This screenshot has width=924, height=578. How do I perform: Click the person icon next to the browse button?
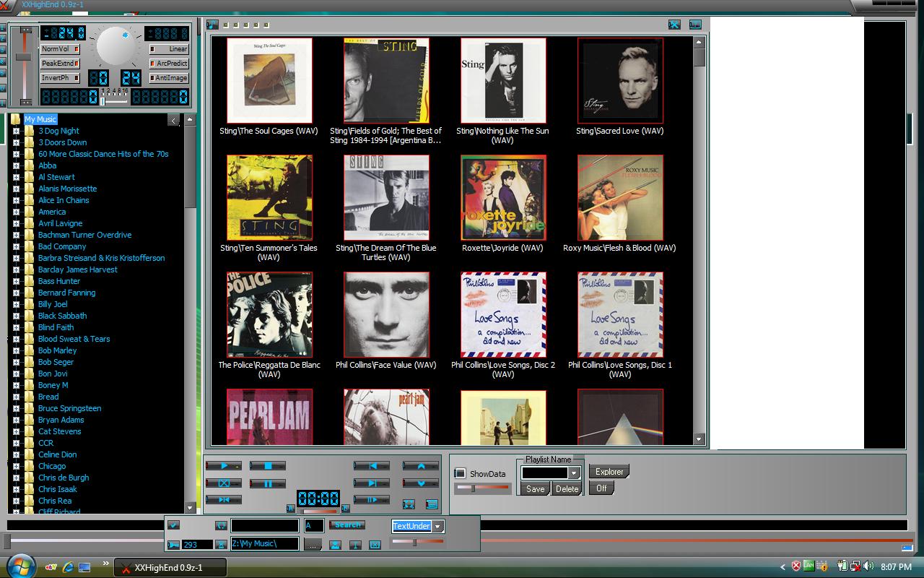(x=336, y=545)
